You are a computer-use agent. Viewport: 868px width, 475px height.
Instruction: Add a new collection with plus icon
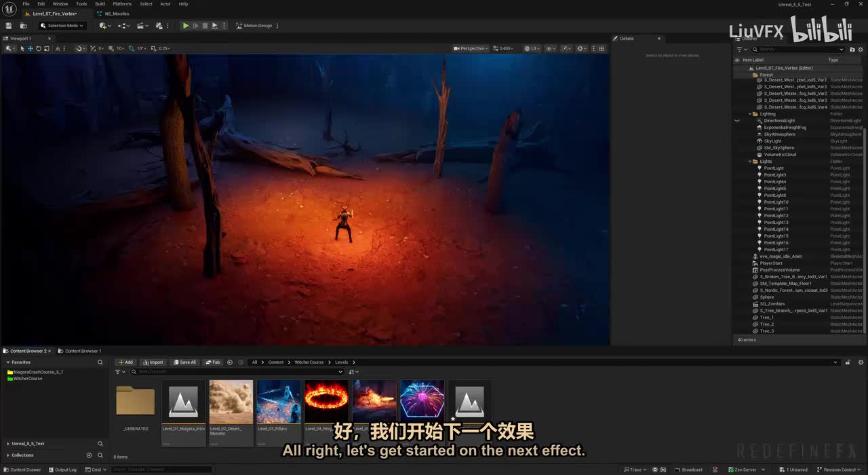click(x=89, y=455)
